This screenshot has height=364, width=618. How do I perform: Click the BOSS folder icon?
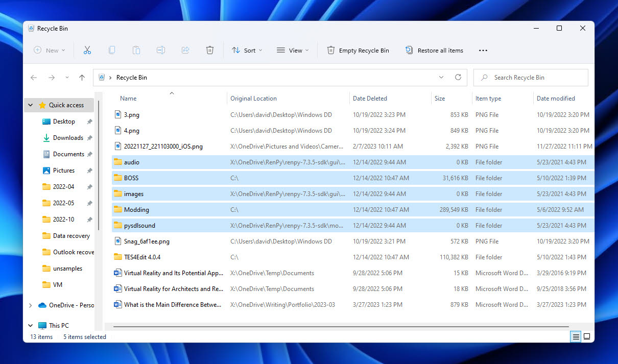pos(118,178)
